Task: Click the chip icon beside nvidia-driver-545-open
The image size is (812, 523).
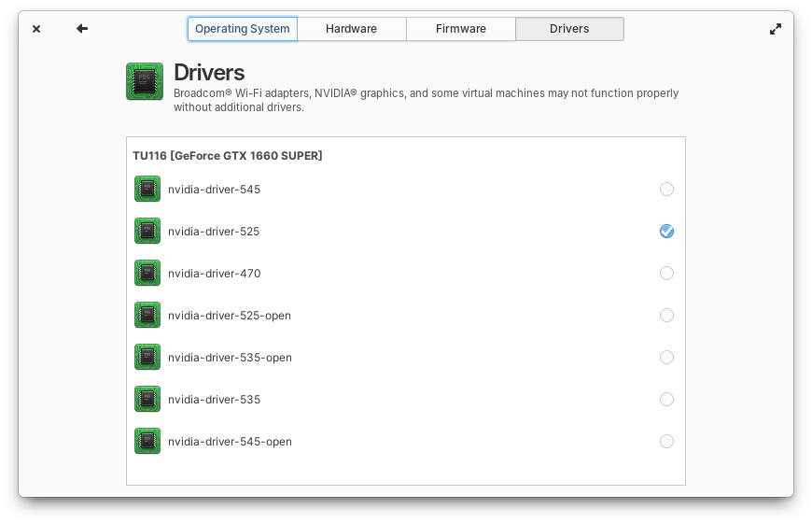Action: coord(147,441)
